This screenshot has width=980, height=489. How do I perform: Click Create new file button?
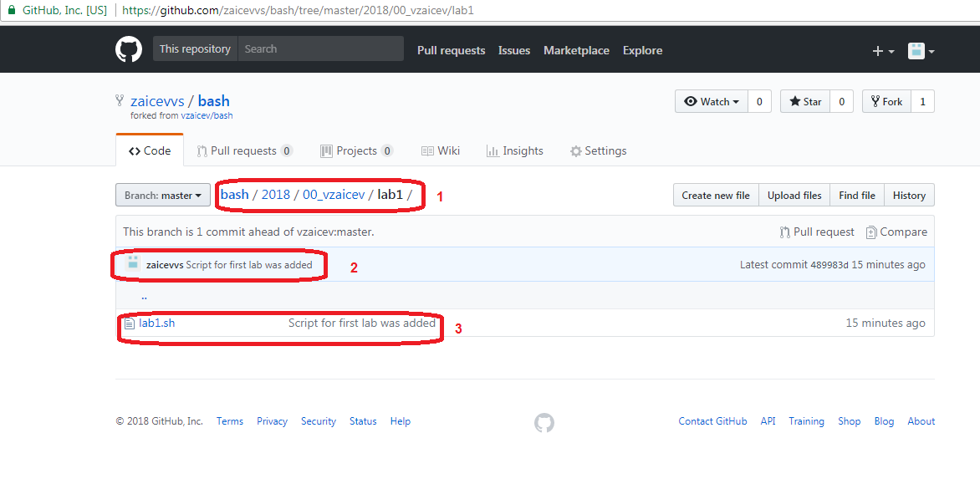[x=716, y=196]
